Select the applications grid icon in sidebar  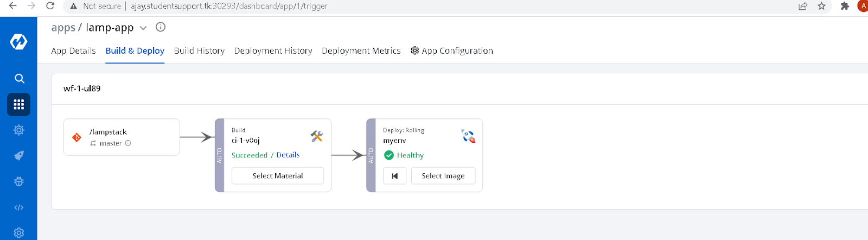coord(18,104)
